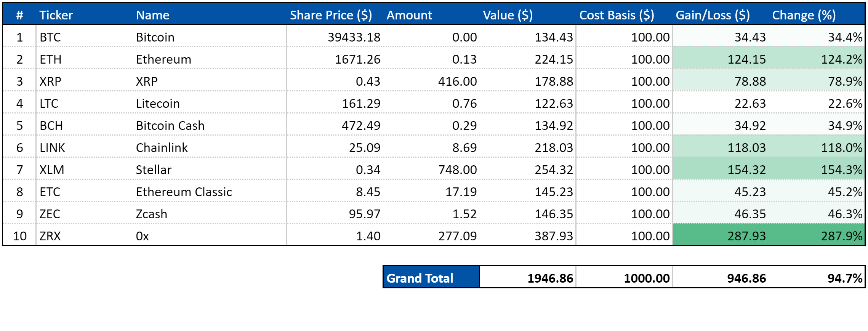Select the share price "472.49"
Viewport: 868px width, 331px height.
361,126
